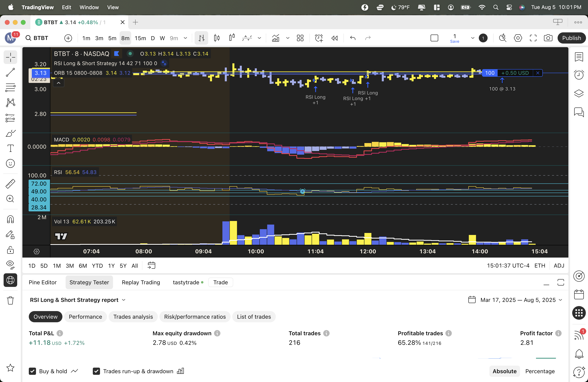Enable magnet mode in the drawing toolbar
This screenshot has height=382, width=588.
point(10,219)
